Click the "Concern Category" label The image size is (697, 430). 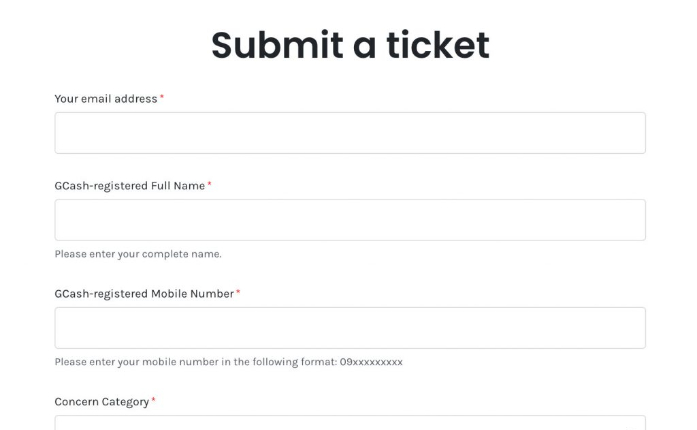[101, 402]
